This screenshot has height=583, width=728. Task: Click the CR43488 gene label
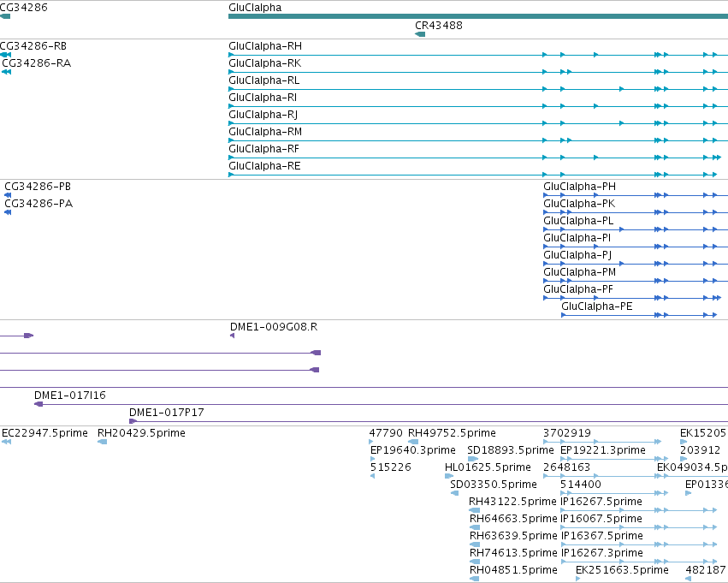[439, 26]
